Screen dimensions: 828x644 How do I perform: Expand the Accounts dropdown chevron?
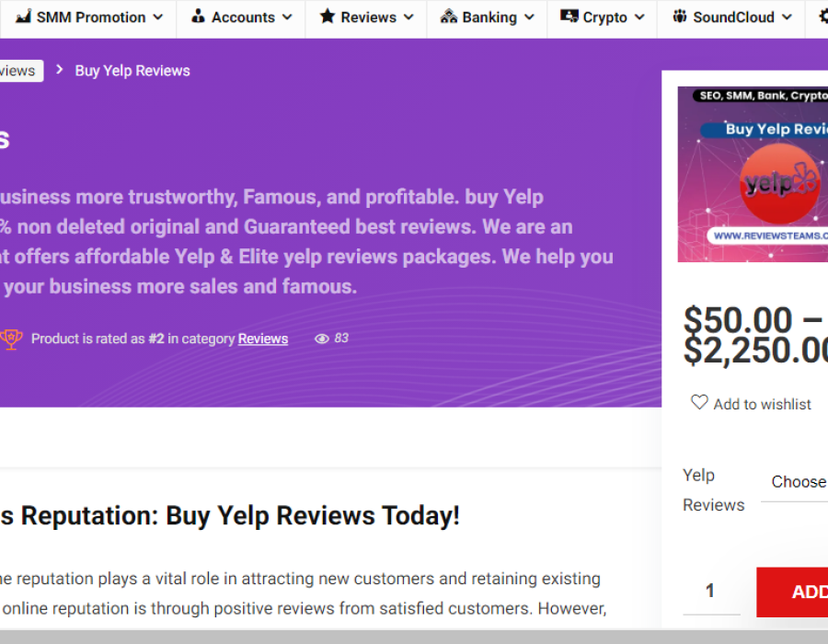(x=286, y=17)
